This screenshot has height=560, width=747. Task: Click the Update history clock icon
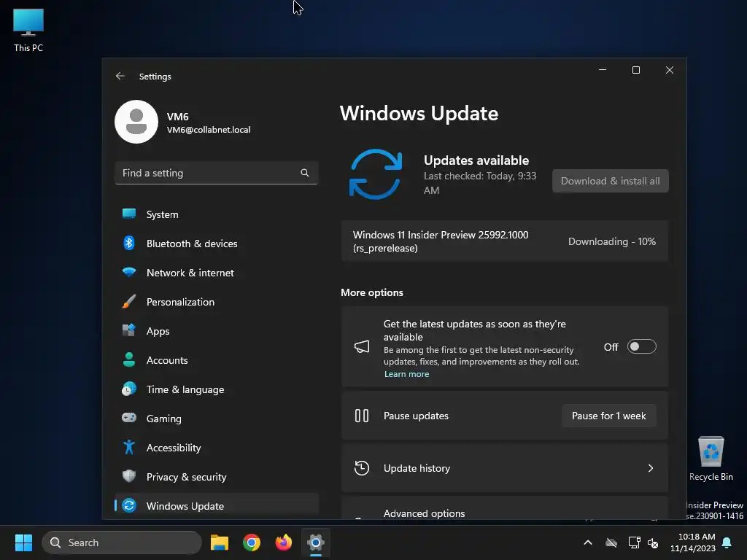362,468
